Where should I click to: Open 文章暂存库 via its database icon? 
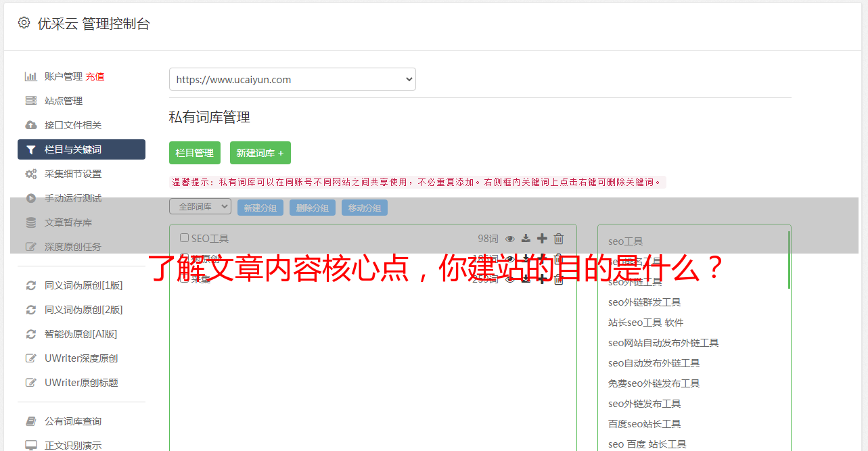pos(30,222)
